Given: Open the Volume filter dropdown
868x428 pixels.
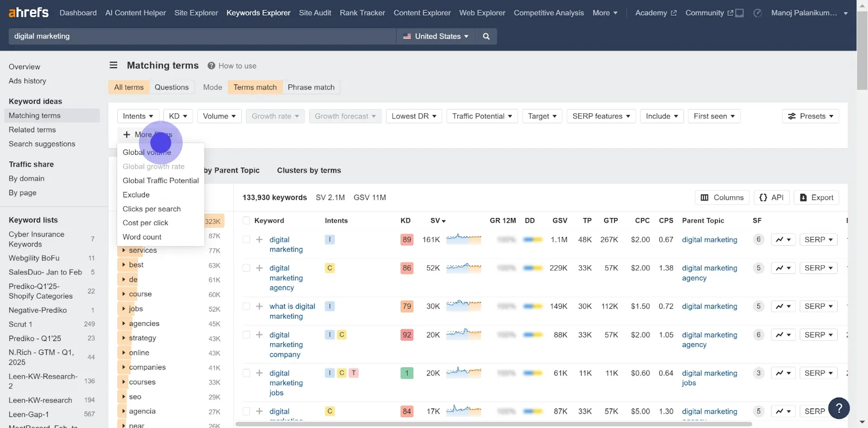Looking at the screenshot, I should (x=219, y=116).
